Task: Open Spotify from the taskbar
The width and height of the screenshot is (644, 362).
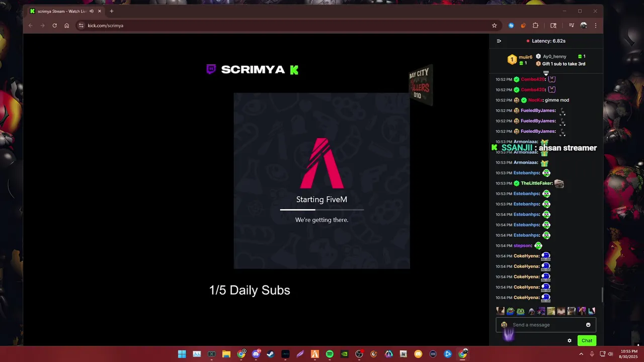Action: [330, 354]
